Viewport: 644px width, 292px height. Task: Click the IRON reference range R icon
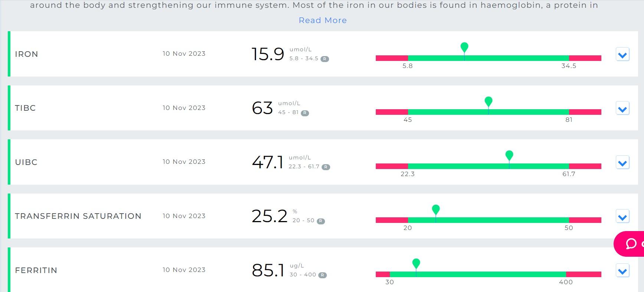coord(325,59)
